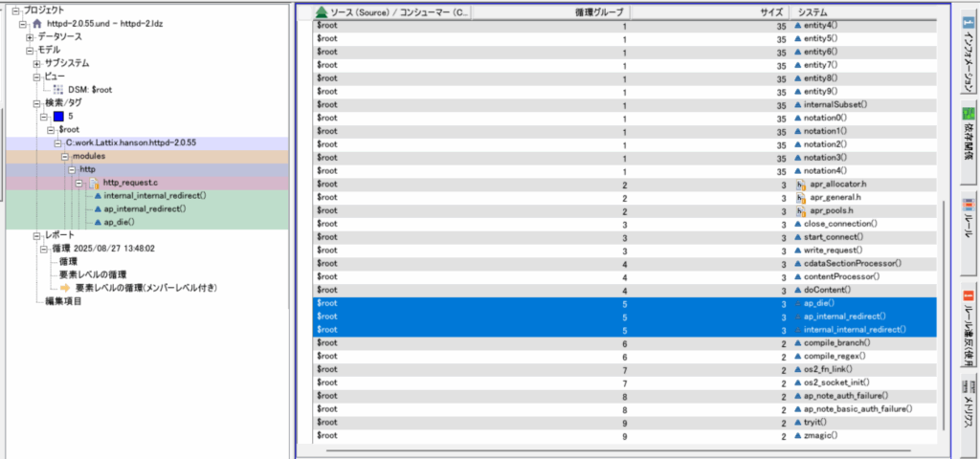Select the DSM: $root grid icon
The height and width of the screenshot is (459, 980).
click(x=57, y=89)
